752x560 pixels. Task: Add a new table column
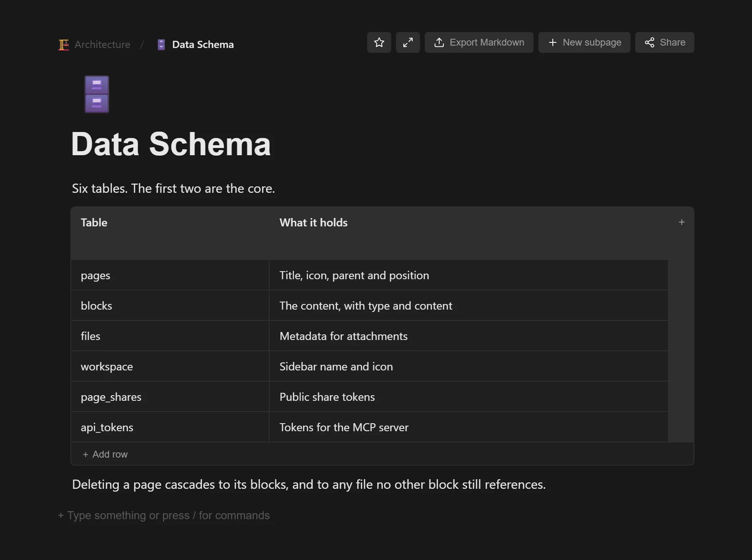[682, 222]
